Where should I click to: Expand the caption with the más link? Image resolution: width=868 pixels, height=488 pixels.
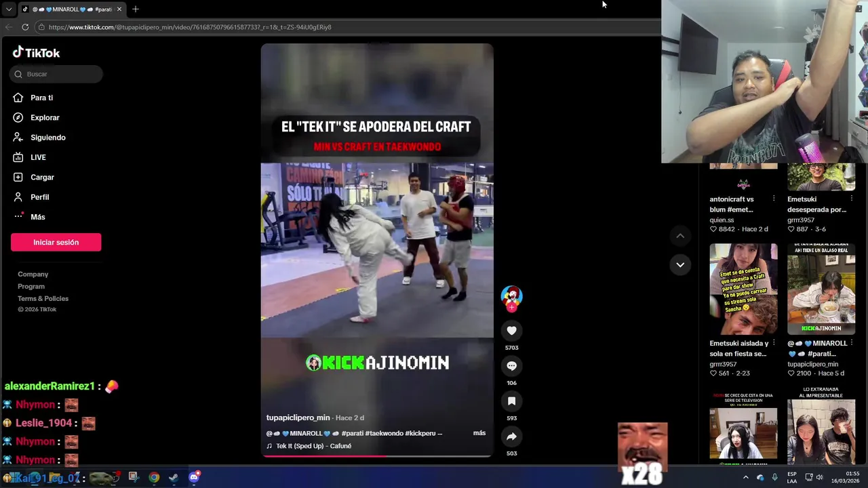click(x=479, y=433)
